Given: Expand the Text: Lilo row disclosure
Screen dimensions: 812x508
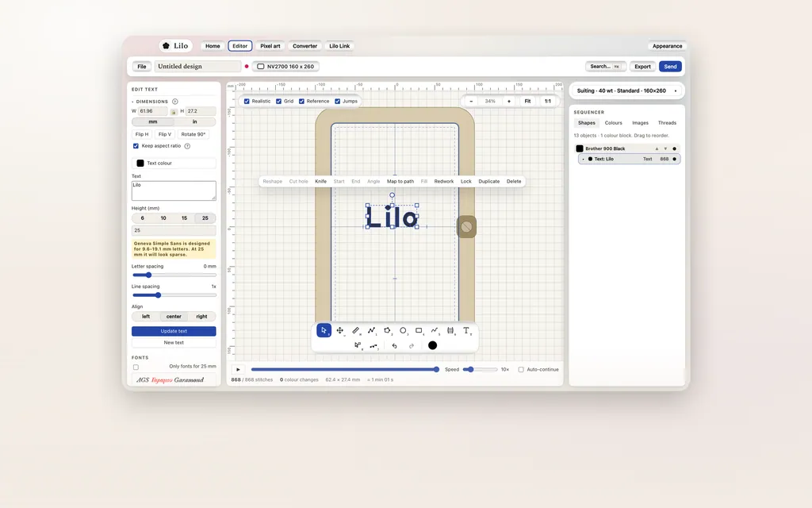Looking at the screenshot, I should pos(584,159).
